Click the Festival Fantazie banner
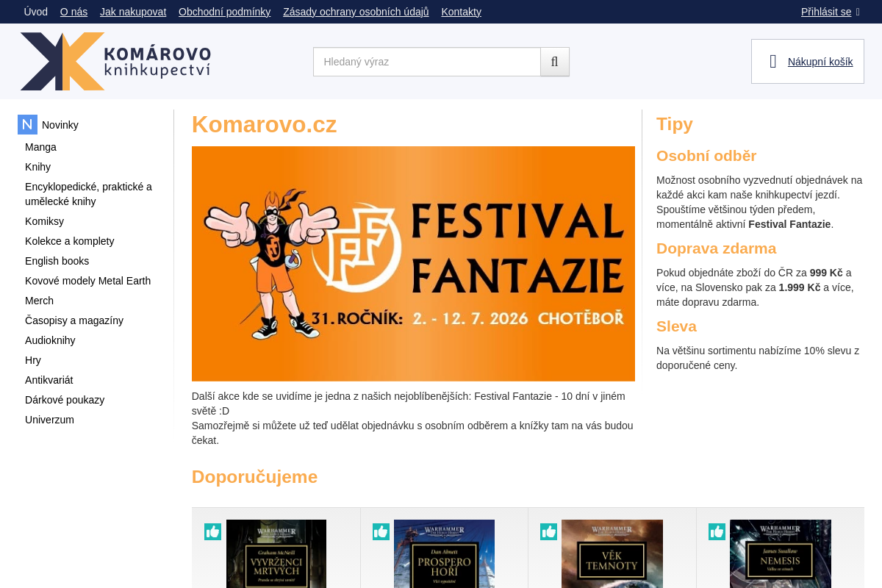882x588 pixels. (413, 264)
